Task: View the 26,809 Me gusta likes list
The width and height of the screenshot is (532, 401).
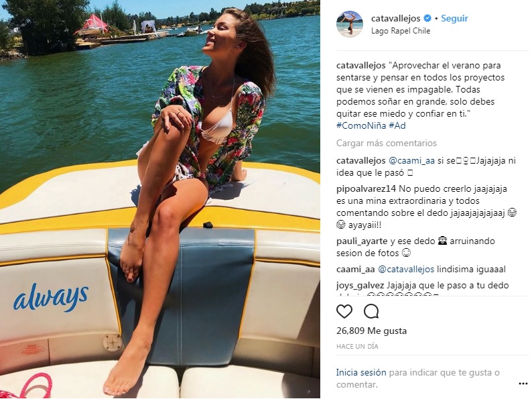Action: click(x=371, y=331)
